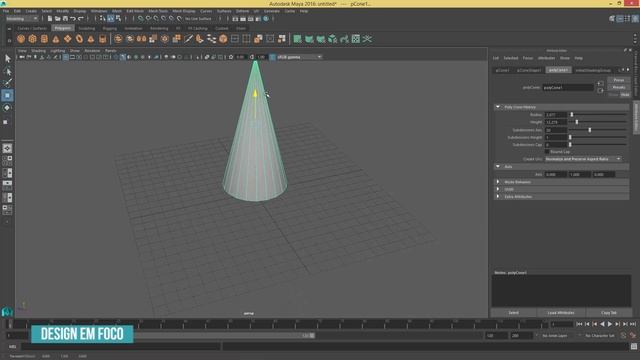This screenshot has width=640, height=360.
Task: Choose the Lasso select tool
Action: [7, 71]
